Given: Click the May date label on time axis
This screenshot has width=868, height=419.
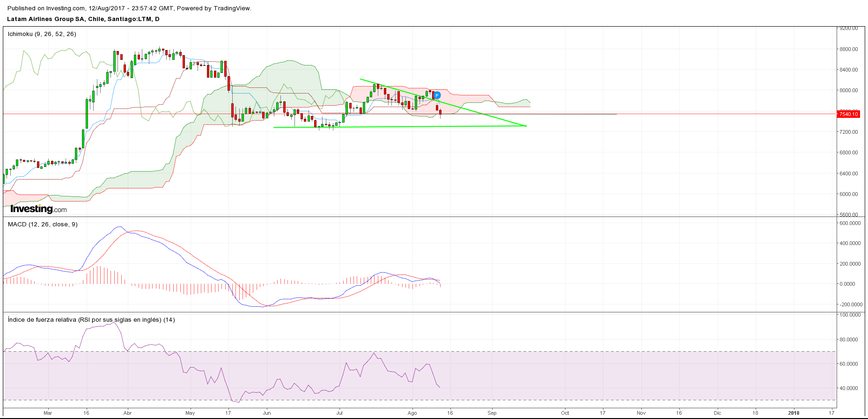Looking at the screenshot, I should click(190, 413).
